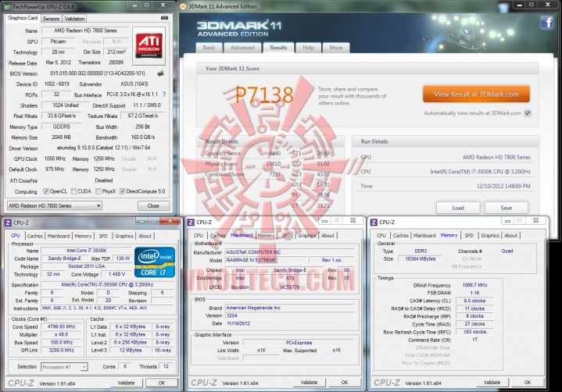Image resolution: width=562 pixels, height=392 pixels.
Task: Switch to the Sensors tab in GPU-Z
Action: [51, 19]
